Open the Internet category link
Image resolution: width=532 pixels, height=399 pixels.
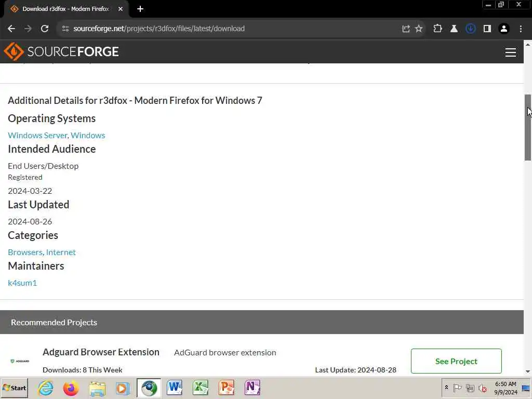[61, 252]
